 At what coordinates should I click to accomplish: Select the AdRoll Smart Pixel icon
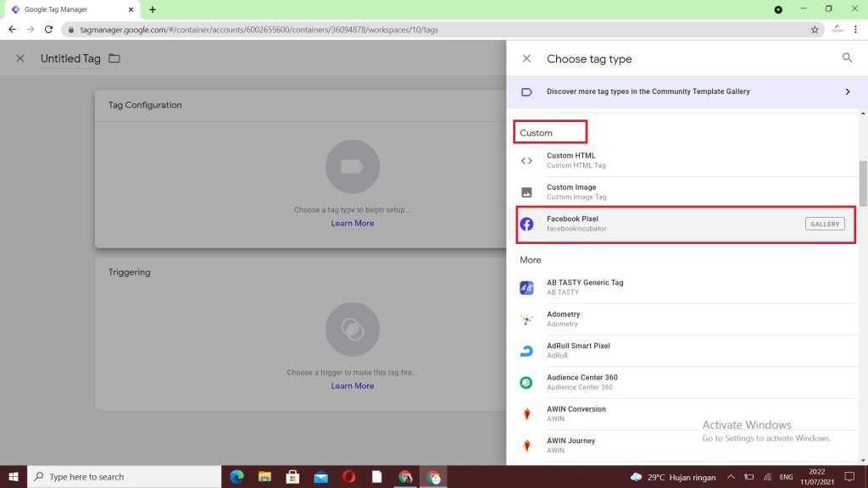(x=526, y=350)
